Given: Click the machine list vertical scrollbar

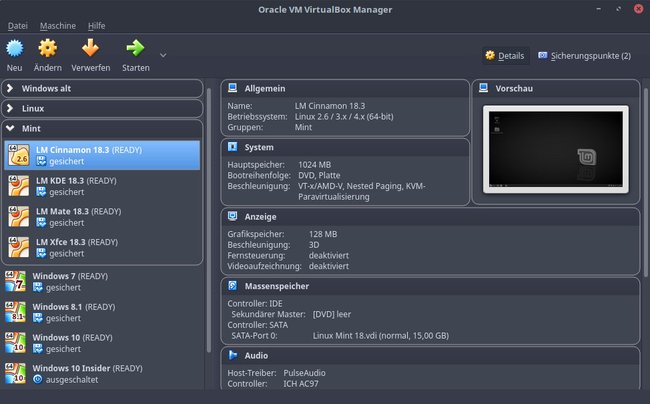Looking at the screenshot, I should [209, 220].
